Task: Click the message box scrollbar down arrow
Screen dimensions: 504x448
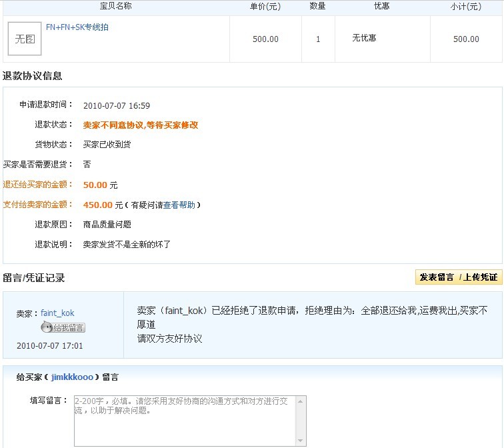Action: tap(301, 441)
